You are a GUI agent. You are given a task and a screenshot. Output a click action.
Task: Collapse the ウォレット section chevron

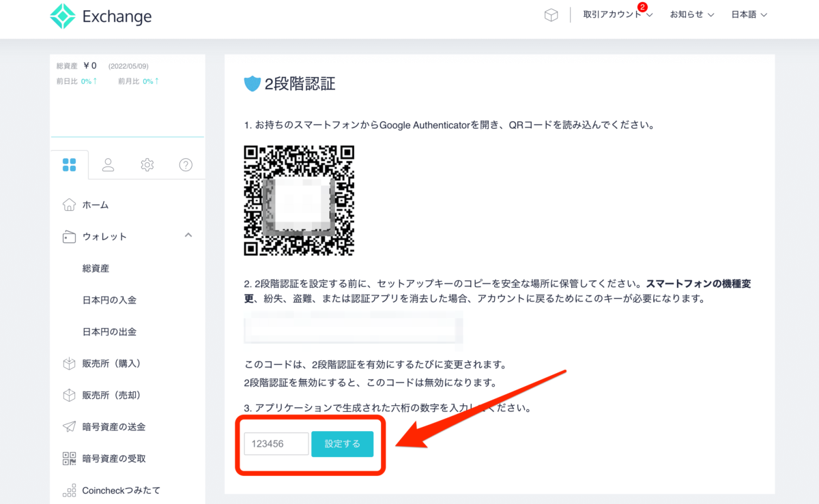188,235
